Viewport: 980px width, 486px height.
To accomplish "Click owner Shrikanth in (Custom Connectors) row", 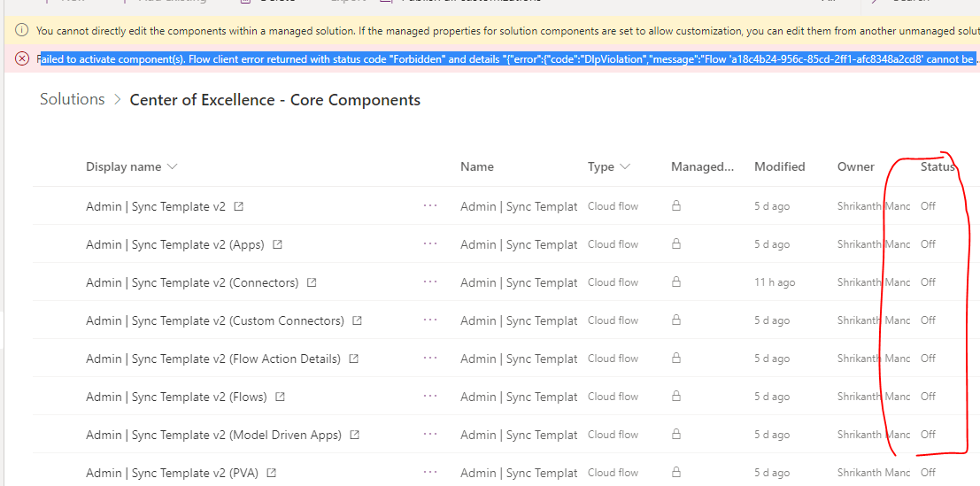I will pyautogui.click(x=874, y=320).
